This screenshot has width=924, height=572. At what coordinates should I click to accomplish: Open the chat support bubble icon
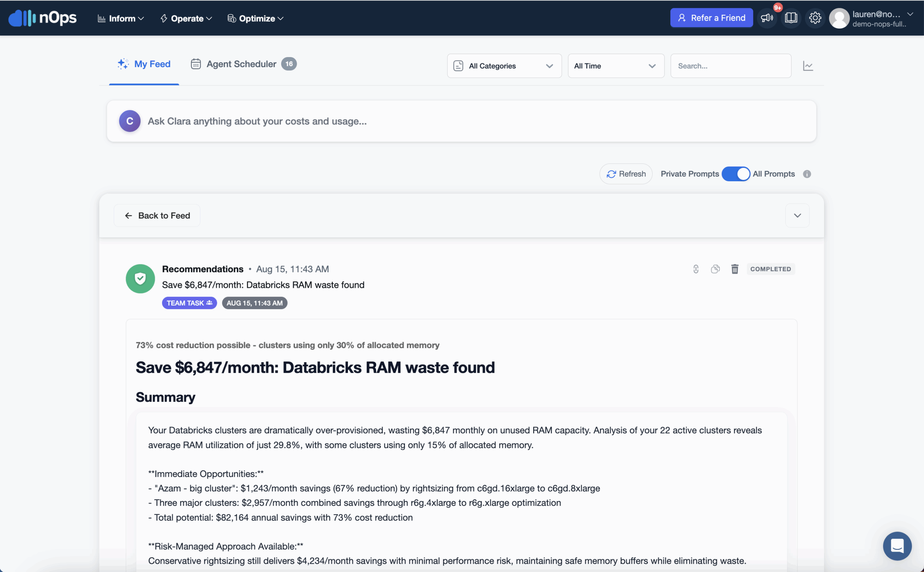pos(897,546)
